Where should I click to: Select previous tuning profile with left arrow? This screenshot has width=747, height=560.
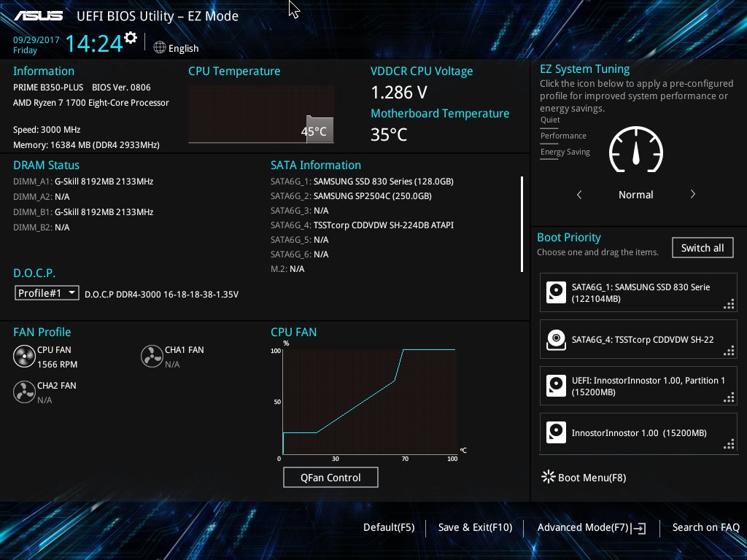579,194
